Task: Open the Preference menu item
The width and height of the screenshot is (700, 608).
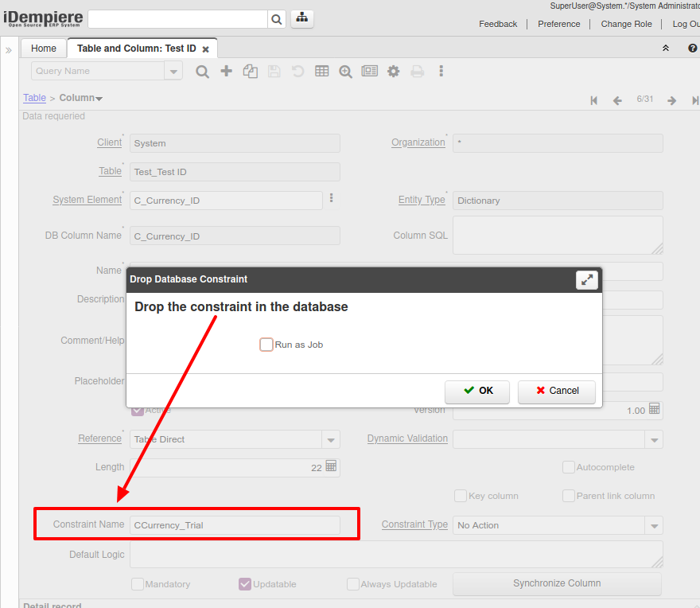Action: coord(559,24)
